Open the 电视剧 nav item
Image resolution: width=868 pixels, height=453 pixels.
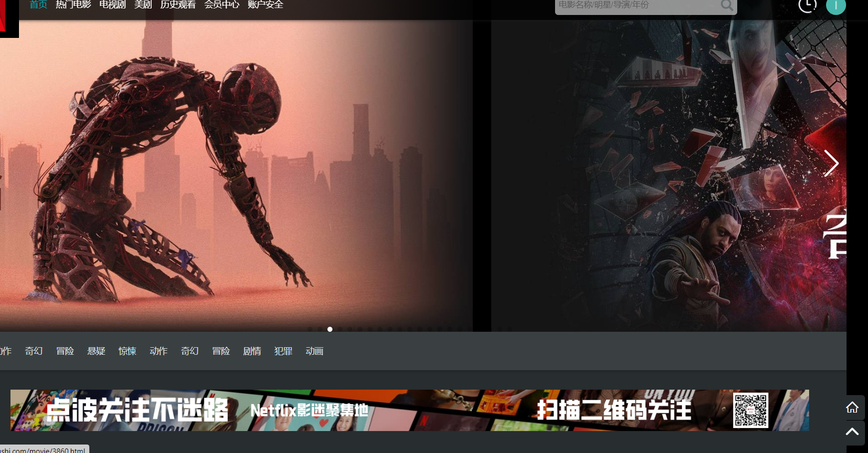click(x=112, y=4)
